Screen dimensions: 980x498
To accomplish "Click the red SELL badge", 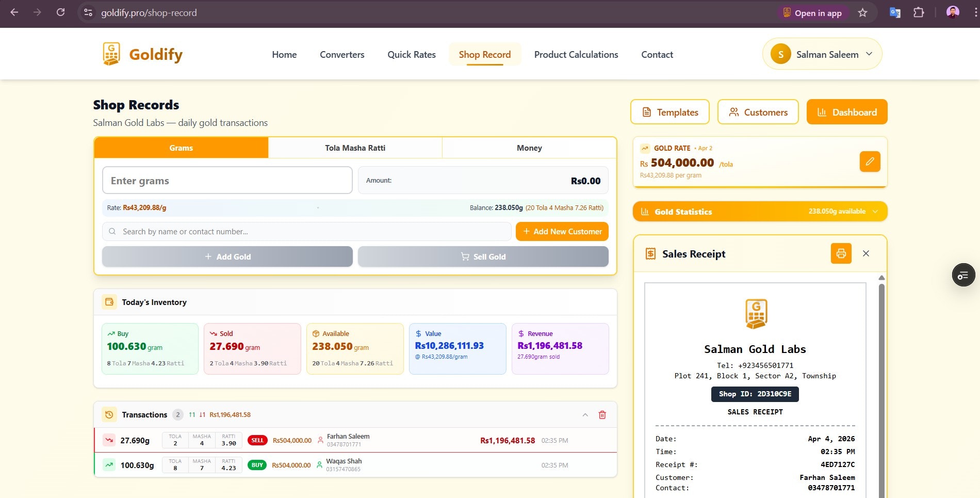I will (257, 440).
